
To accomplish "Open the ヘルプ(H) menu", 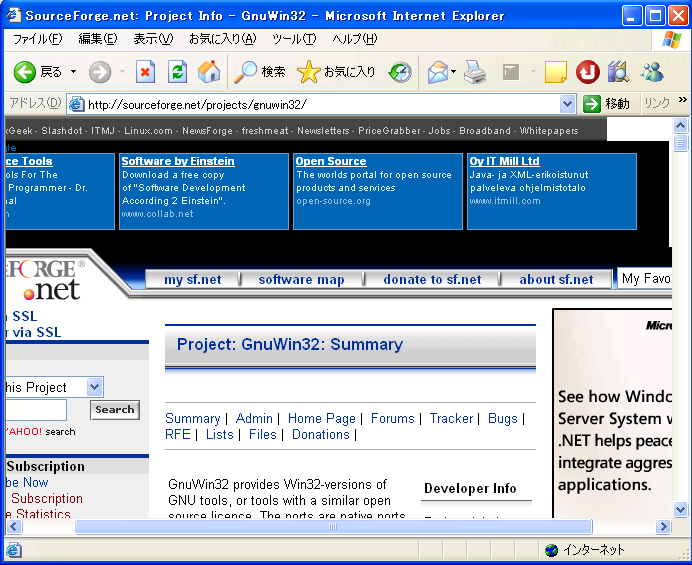I will coord(355,39).
